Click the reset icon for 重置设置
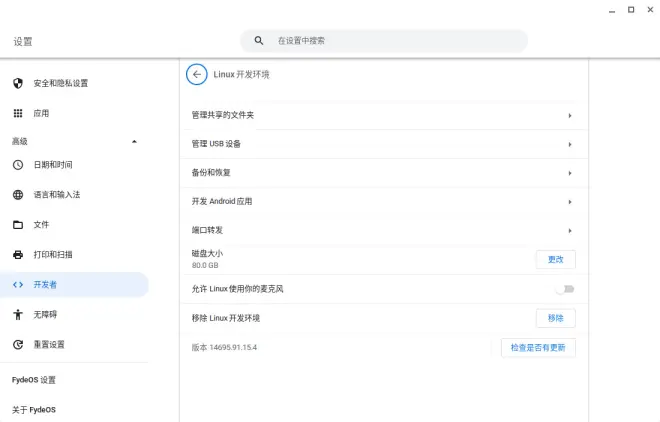660x422 pixels. tap(18, 344)
